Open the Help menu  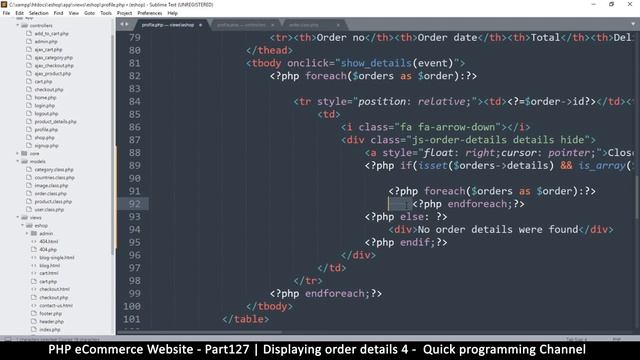tap(173, 13)
